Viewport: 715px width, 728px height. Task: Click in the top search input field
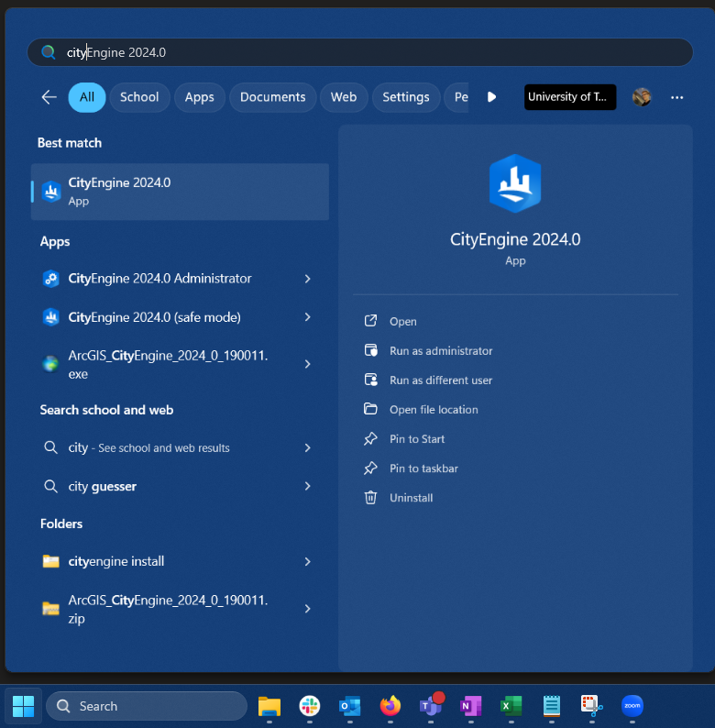tap(360, 52)
